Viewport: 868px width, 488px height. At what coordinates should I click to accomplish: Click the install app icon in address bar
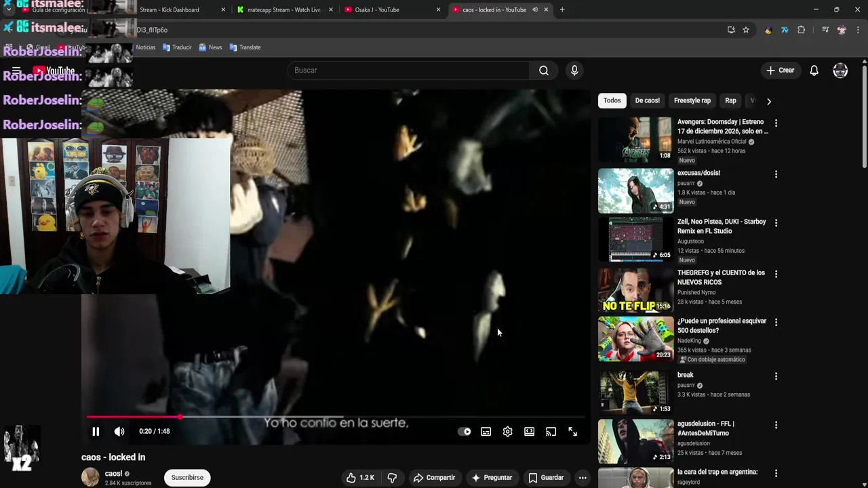pyautogui.click(x=731, y=30)
